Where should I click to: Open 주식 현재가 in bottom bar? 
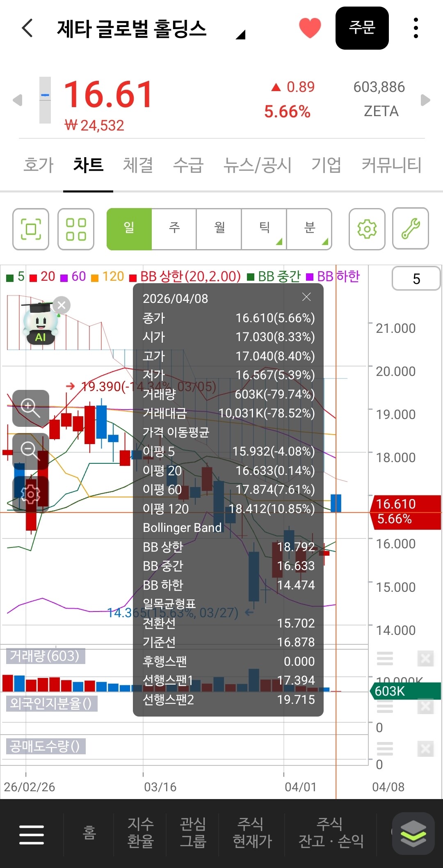pos(252,833)
